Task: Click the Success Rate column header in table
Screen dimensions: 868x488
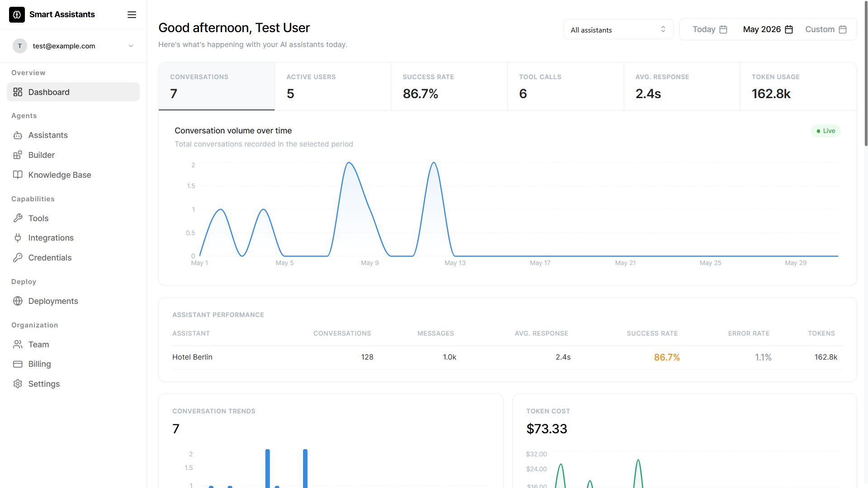Action: (x=652, y=333)
